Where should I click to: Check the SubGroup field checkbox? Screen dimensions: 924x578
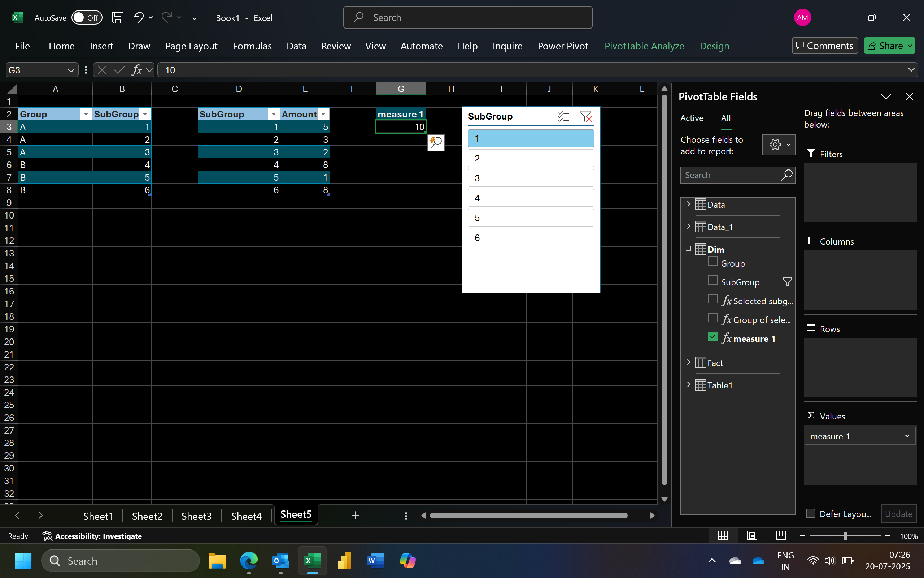(x=712, y=280)
